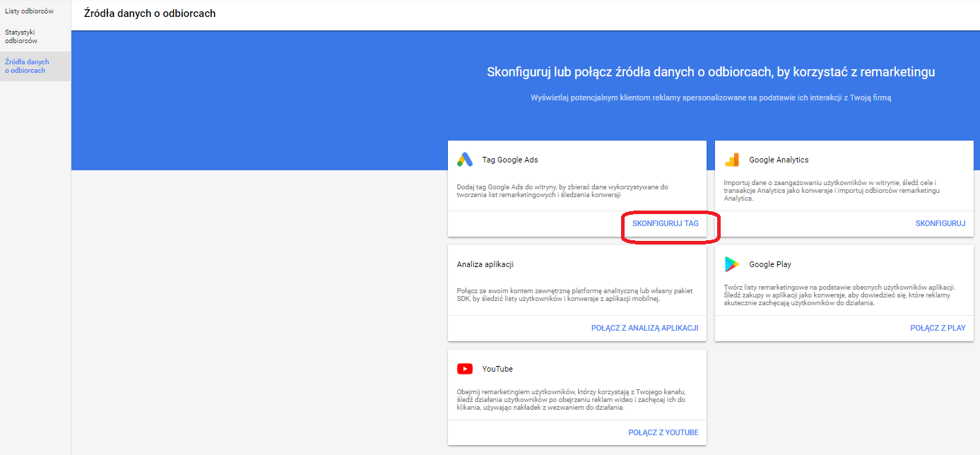This screenshot has width=980, height=455.
Task: Click SKONFIGURUJ under Google Analytics
Action: (x=940, y=223)
